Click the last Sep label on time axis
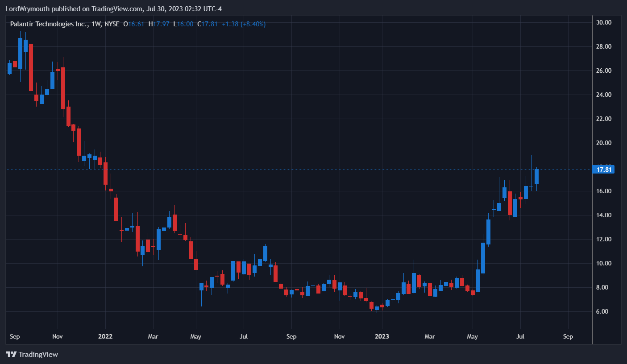The width and height of the screenshot is (627, 364). pos(568,336)
